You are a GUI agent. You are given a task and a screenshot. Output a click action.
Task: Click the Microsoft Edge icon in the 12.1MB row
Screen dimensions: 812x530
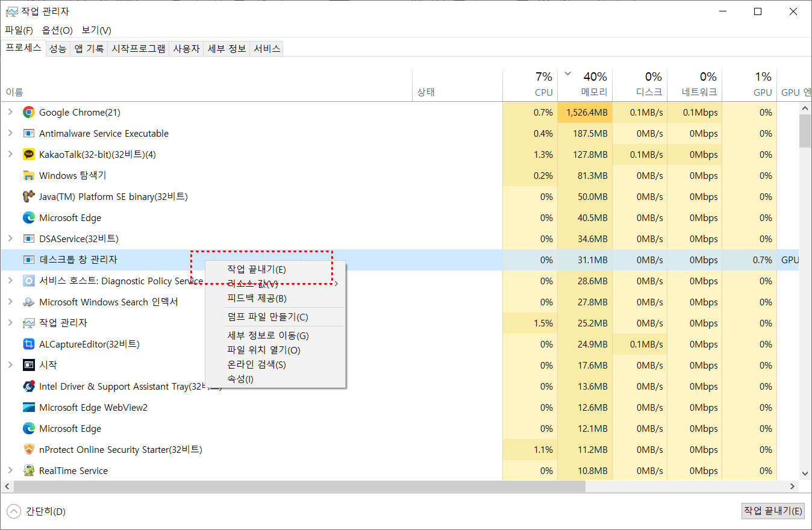tap(28, 428)
